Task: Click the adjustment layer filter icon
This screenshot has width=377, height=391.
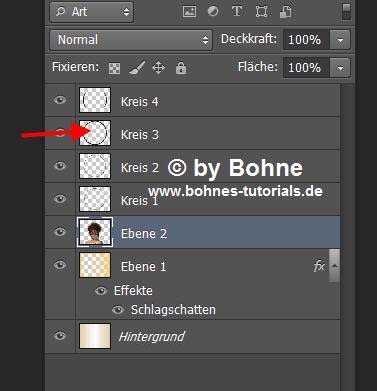Action: 213,12
